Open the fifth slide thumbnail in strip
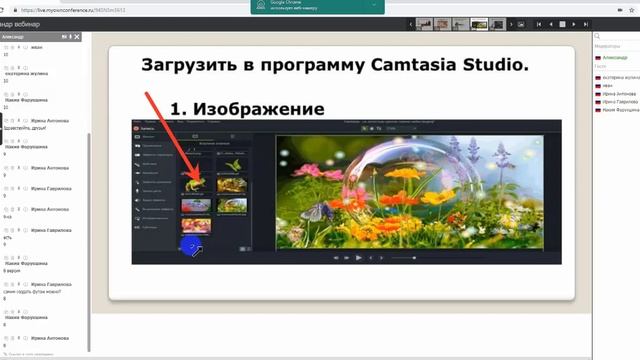 [x=498, y=24]
